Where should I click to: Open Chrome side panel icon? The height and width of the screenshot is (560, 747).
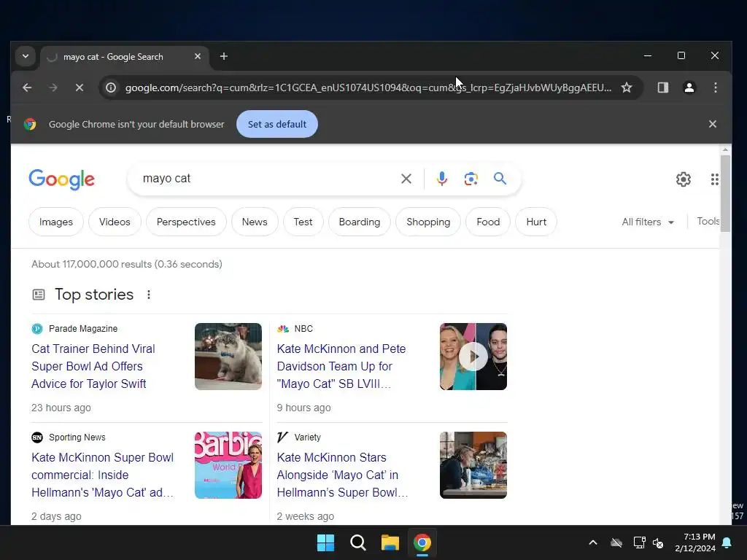[x=662, y=87]
